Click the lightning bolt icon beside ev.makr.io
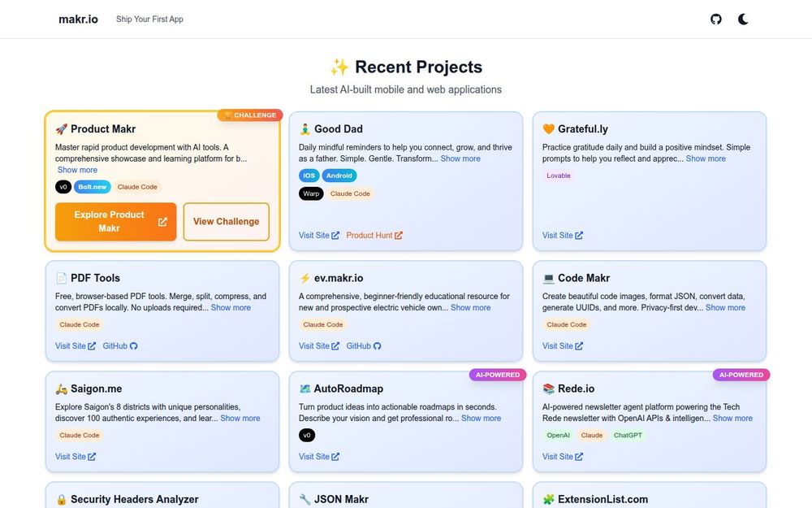 [x=305, y=278]
